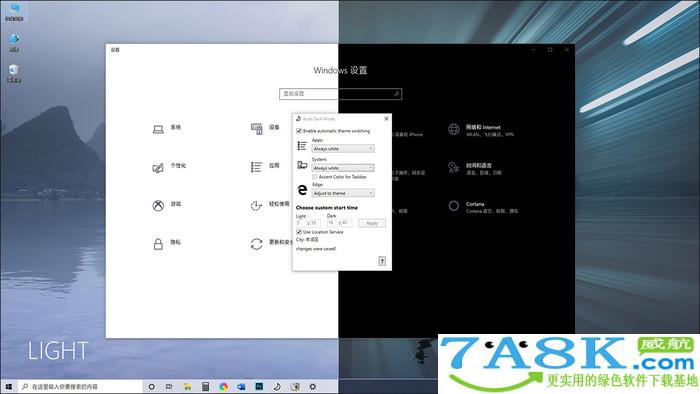Open the Settings gear on the taskbar
The image size is (700, 394).
(x=312, y=386)
